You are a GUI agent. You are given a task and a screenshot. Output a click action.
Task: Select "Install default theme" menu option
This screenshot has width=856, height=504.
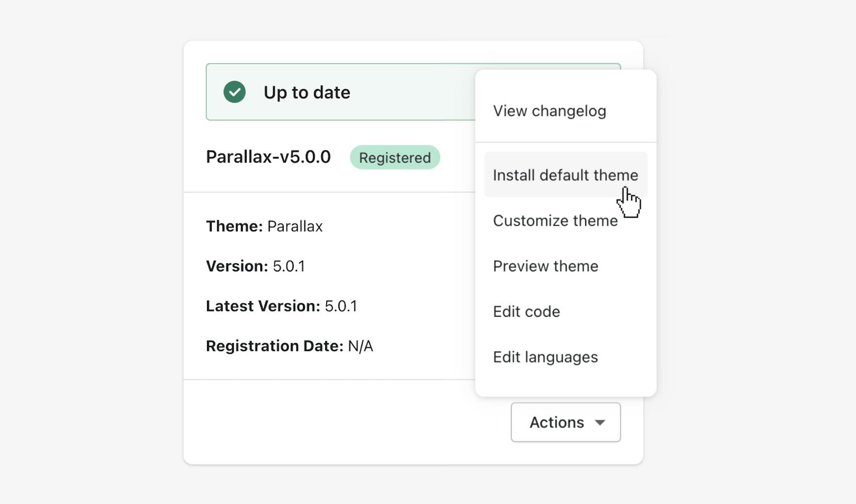(565, 175)
